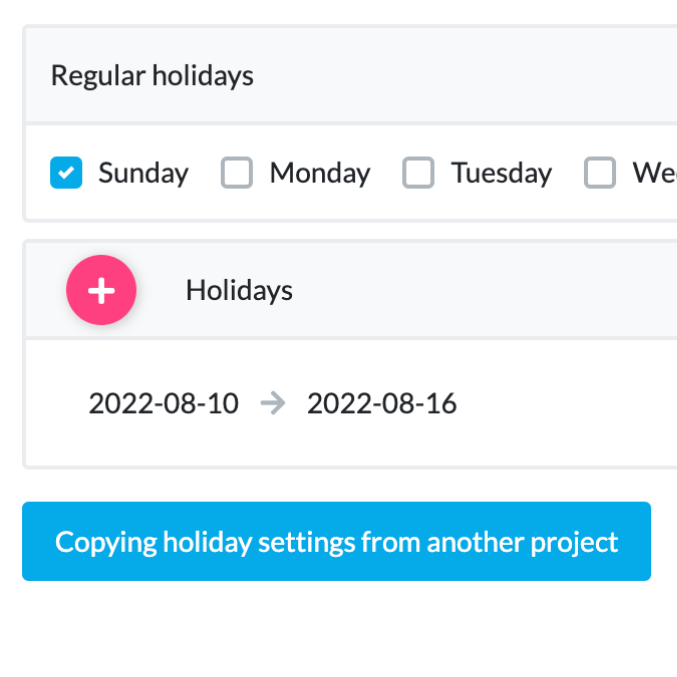The width and height of the screenshot is (677, 677).
Task: Select the start date 2022-08-10
Action: 164,403
